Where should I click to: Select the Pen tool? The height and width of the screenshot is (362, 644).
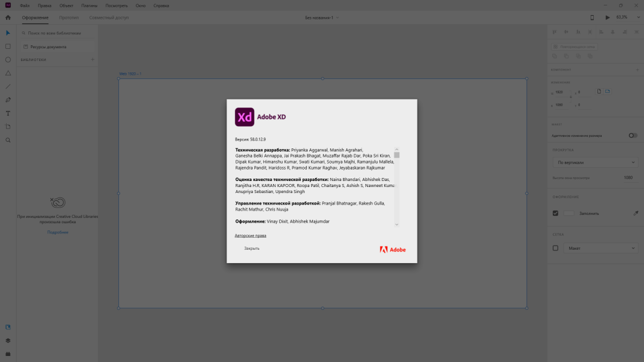point(8,100)
